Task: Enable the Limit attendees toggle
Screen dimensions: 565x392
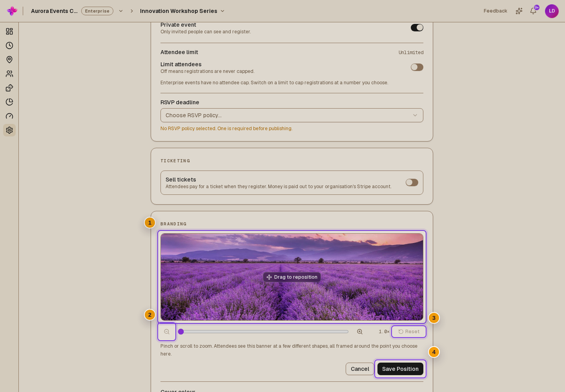Action: [417, 67]
